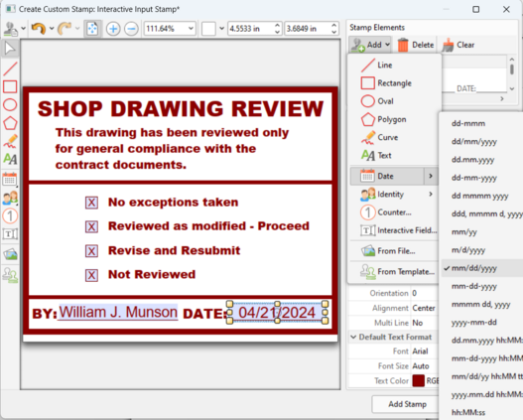The height and width of the screenshot is (420, 523).
Task: Open the white fill color swatch
Action: [208, 29]
